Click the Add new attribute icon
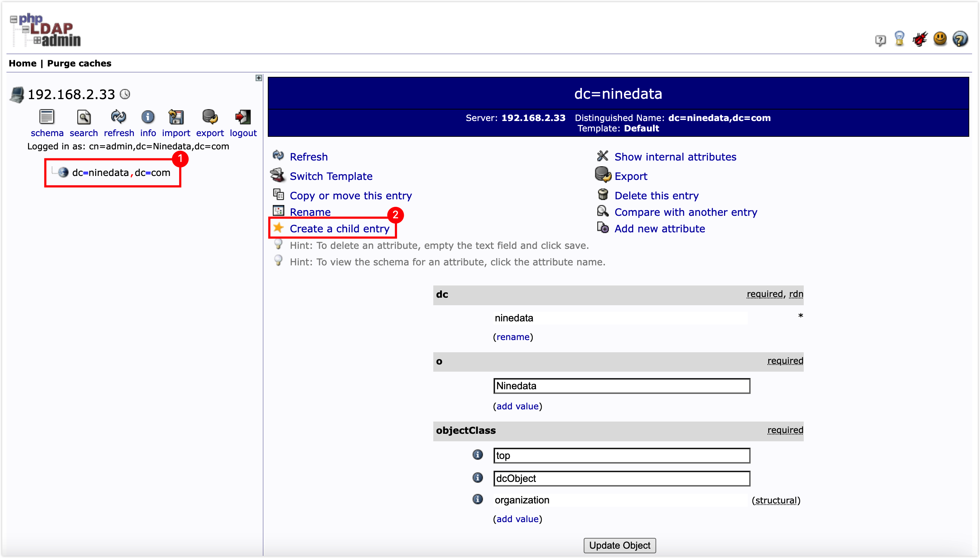This screenshot has width=980, height=558. pos(603,228)
